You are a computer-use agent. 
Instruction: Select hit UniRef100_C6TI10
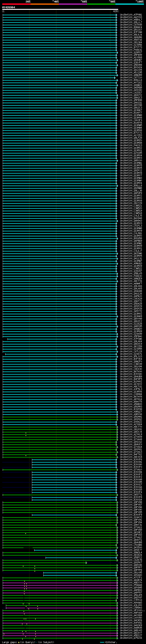click(131, 77)
